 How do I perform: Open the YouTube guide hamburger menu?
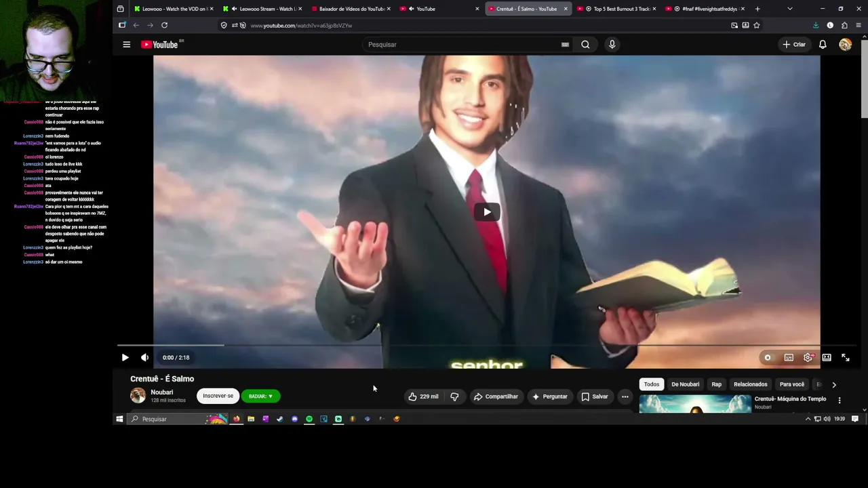click(x=126, y=45)
